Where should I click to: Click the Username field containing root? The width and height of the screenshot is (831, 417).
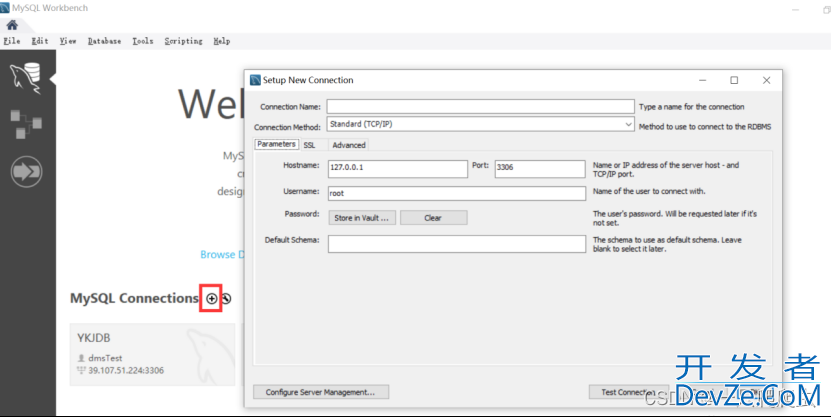point(457,193)
